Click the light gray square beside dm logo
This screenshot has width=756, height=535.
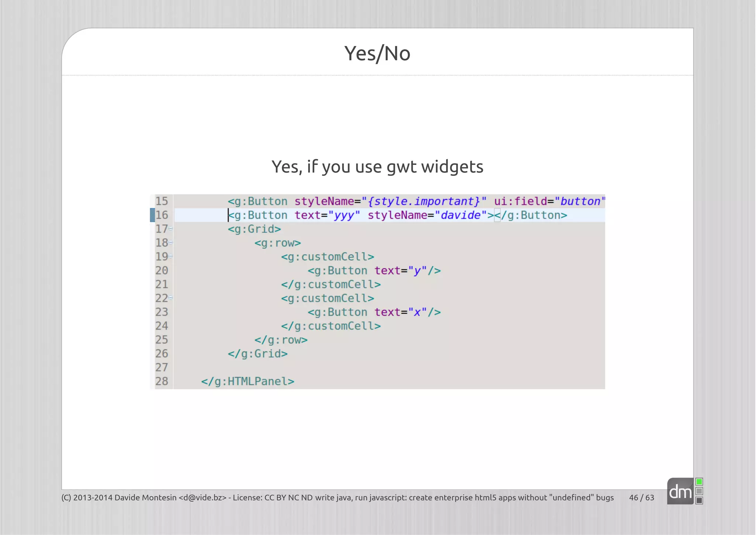tap(699, 491)
